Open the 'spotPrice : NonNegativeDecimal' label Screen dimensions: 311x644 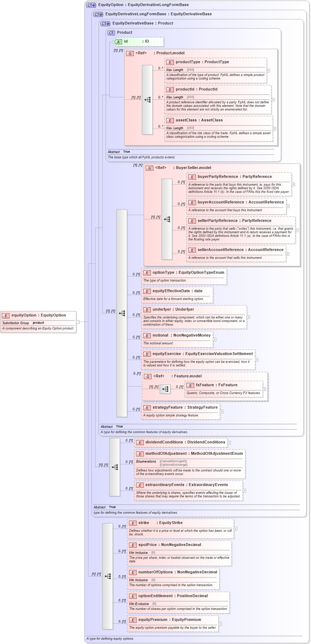(170, 545)
